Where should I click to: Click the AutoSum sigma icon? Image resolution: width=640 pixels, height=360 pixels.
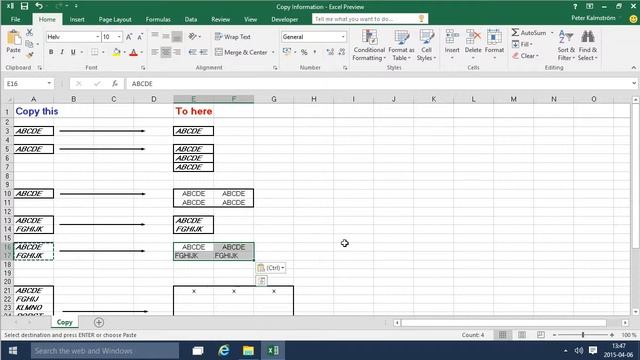(516, 32)
